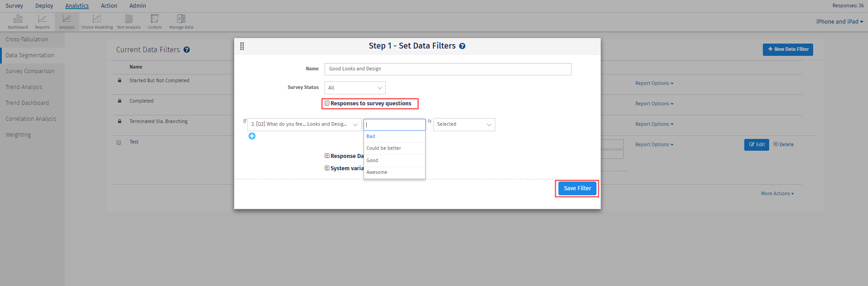Expand the System variables section
Viewport: 868px width, 286px height.
(x=327, y=168)
